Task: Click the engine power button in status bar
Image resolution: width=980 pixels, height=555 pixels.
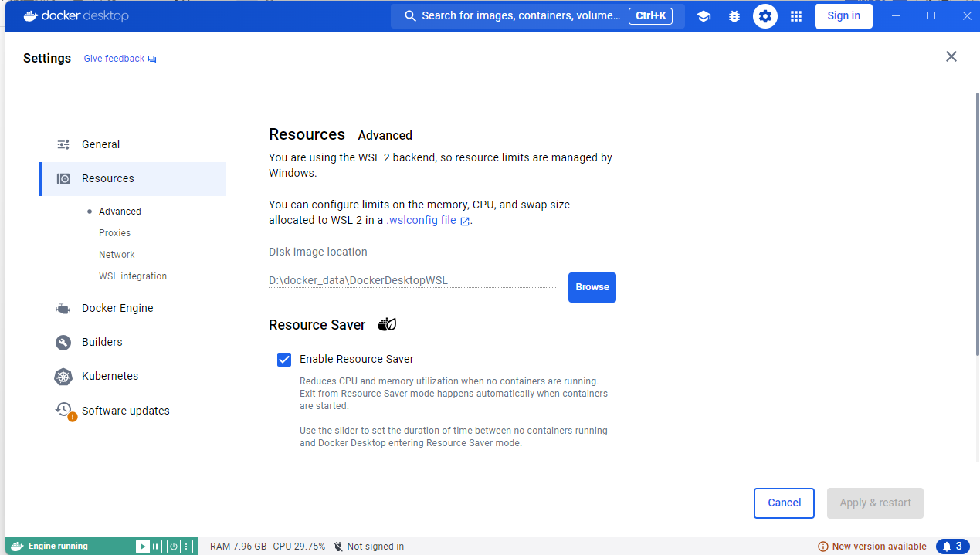Action: [174, 547]
